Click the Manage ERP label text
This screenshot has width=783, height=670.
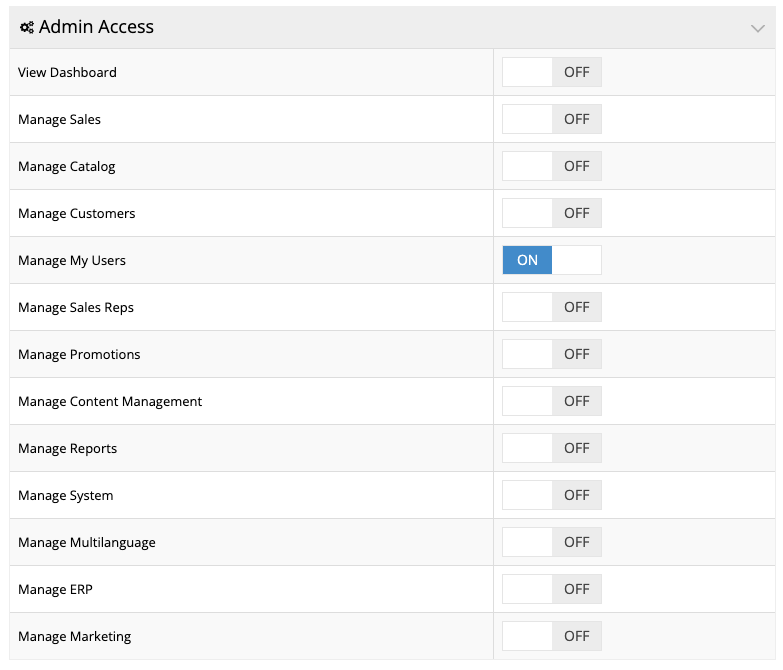(55, 590)
